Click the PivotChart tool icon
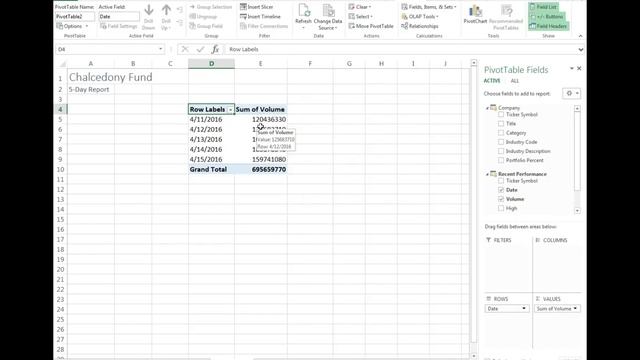This screenshot has width=640, height=360. (475, 11)
